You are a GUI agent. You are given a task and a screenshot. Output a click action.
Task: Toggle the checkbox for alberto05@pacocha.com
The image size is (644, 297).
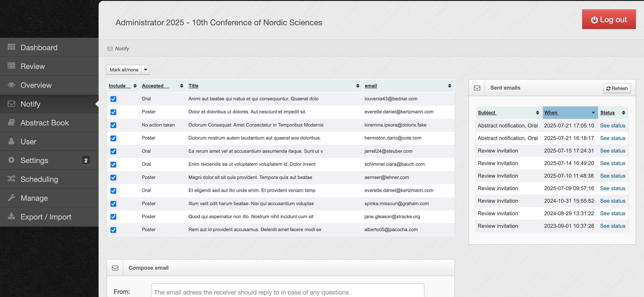click(113, 230)
